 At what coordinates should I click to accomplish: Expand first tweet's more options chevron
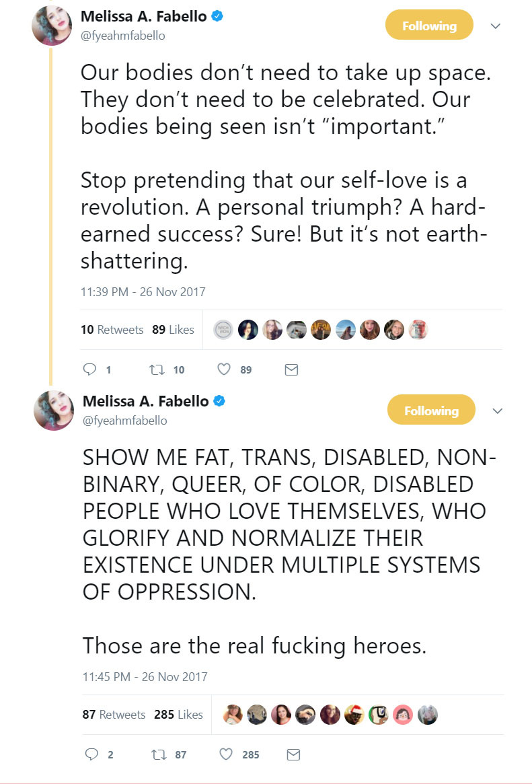[496, 26]
